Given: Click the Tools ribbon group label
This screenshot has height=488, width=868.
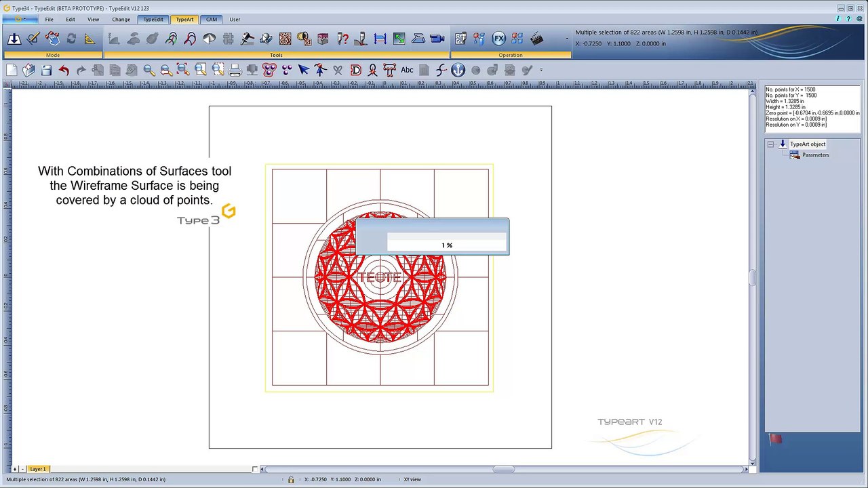Looking at the screenshot, I should (276, 55).
